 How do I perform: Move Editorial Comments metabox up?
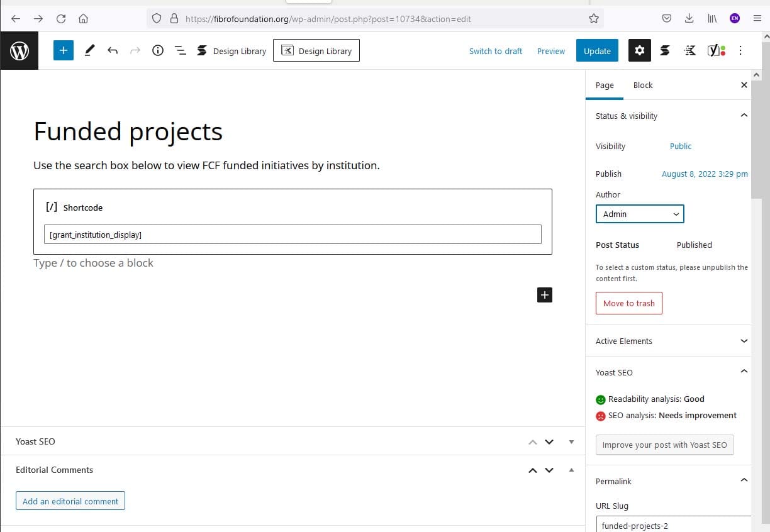533,470
